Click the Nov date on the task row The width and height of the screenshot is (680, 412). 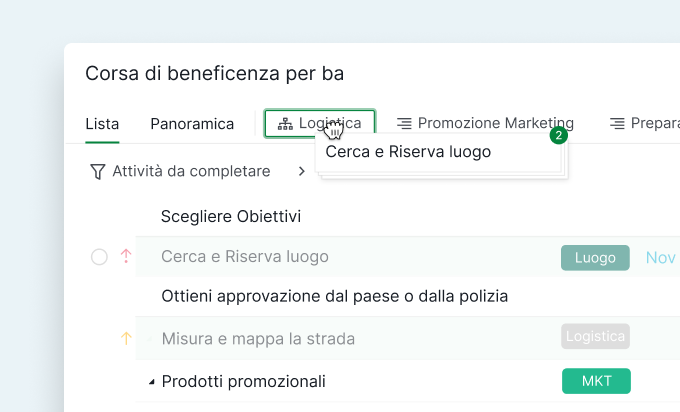(660, 258)
